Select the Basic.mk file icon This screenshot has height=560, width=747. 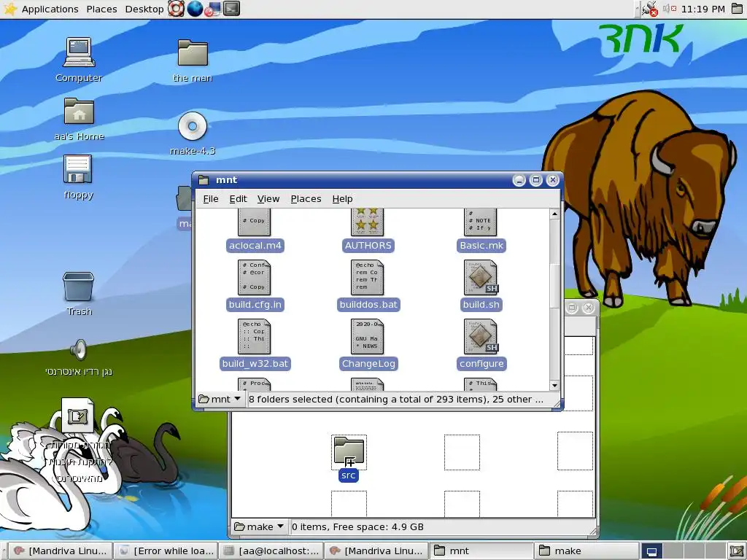(x=481, y=222)
